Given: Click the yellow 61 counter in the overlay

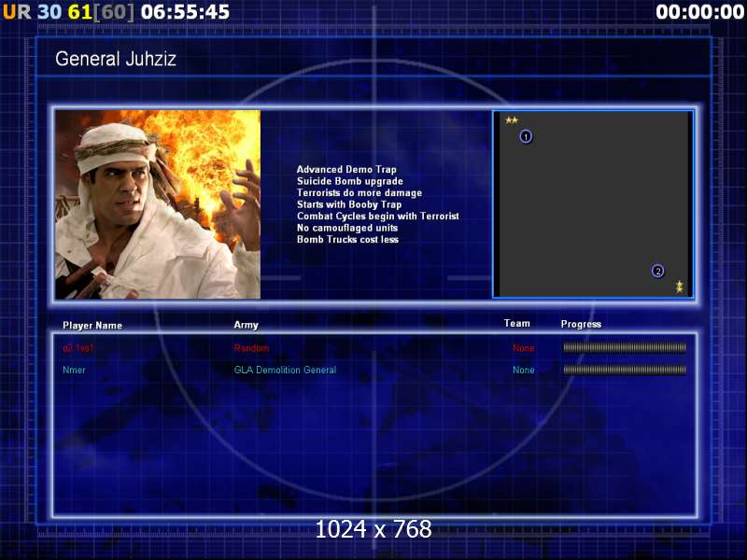Looking at the screenshot, I should 79,12.
